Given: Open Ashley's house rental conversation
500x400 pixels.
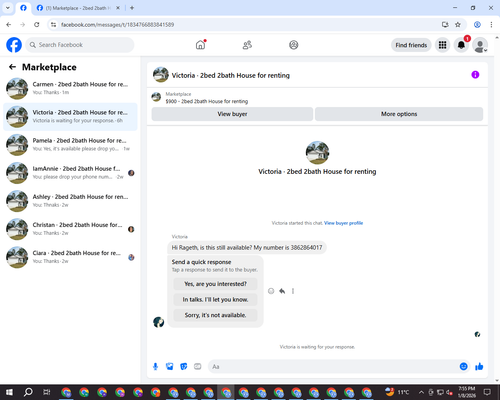Looking at the screenshot, I should click(70, 201).
